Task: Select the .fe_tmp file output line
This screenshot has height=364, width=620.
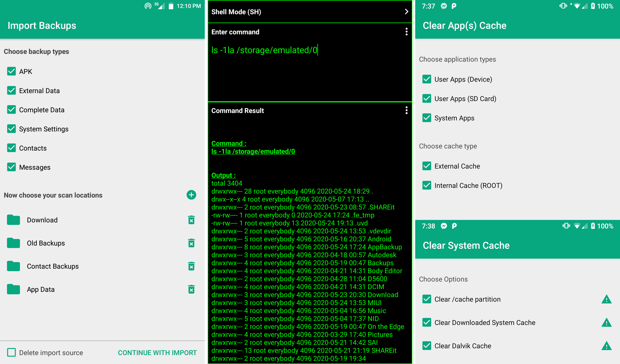Action: click(x=293, y=215)
